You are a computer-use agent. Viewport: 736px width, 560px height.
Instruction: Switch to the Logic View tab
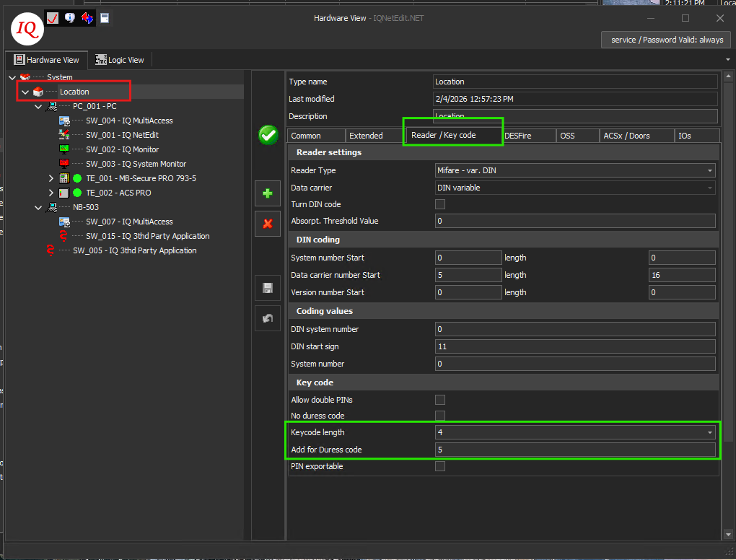120,60
